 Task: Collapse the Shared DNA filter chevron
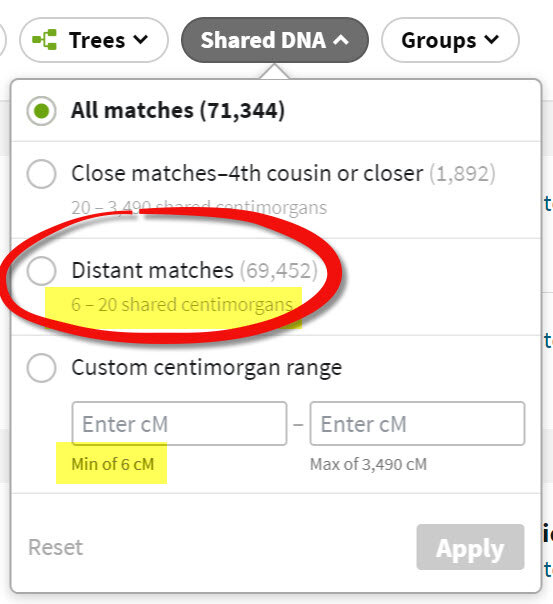tap(341, 40)
